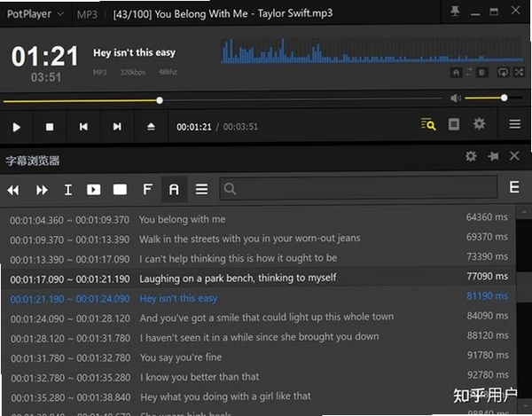Select lyric "You belong with me"
The image size is (532, 416).
[x=182, y=220]
